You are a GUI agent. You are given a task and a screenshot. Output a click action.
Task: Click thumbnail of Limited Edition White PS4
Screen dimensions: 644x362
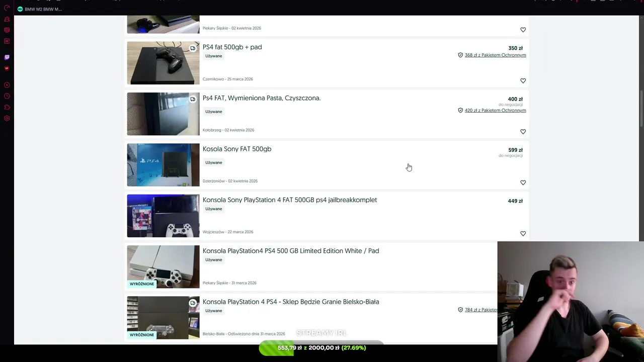pos(163,266)
